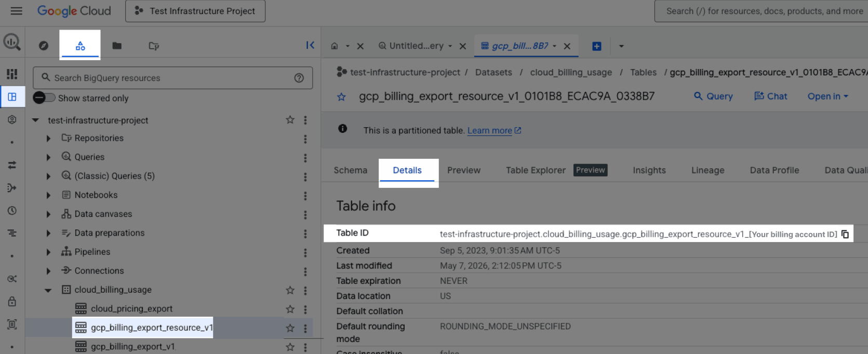Screen dimensions: 868x354
Task: Expand the Data preparations node
Action: pyautogui.click(x=48, y=233)
